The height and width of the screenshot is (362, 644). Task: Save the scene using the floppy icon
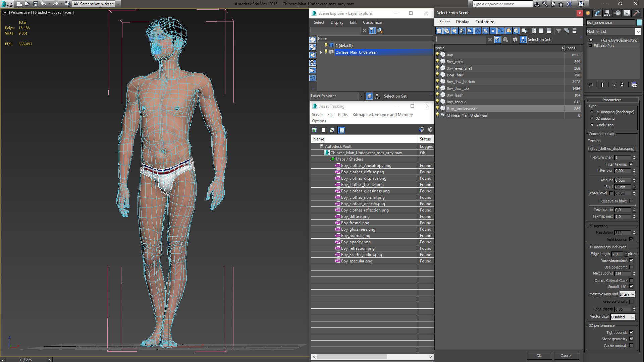click(36, 4)
